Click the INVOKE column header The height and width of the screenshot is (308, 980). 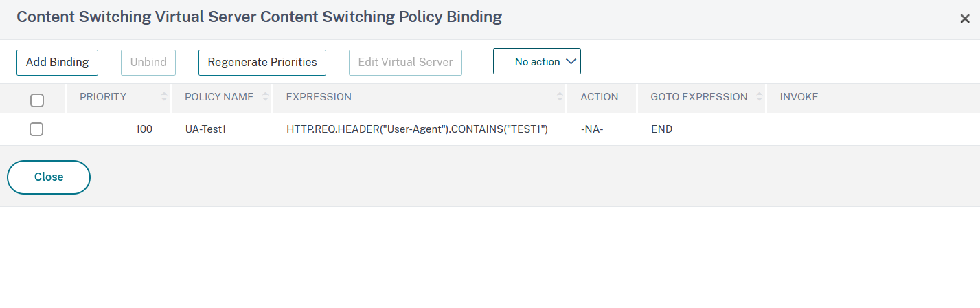(x=799, y=97)
